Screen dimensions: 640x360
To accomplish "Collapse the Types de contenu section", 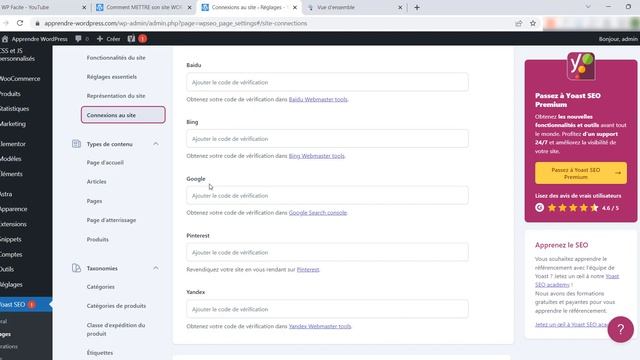I will click(156, 144).
